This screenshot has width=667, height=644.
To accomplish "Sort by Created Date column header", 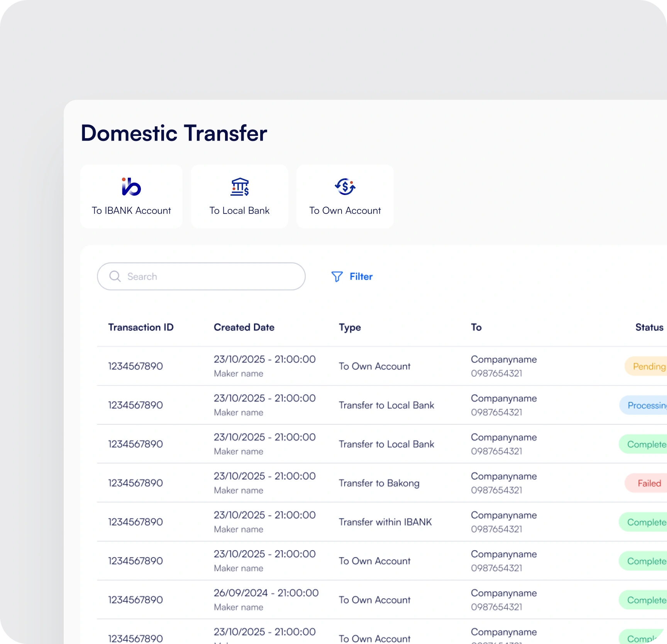I will 244,327.
